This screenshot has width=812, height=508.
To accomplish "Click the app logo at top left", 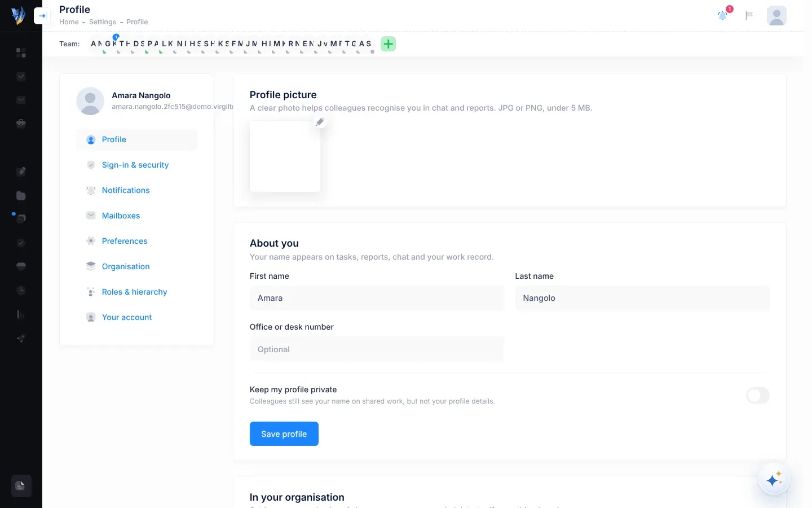I will tap(19, 15).
